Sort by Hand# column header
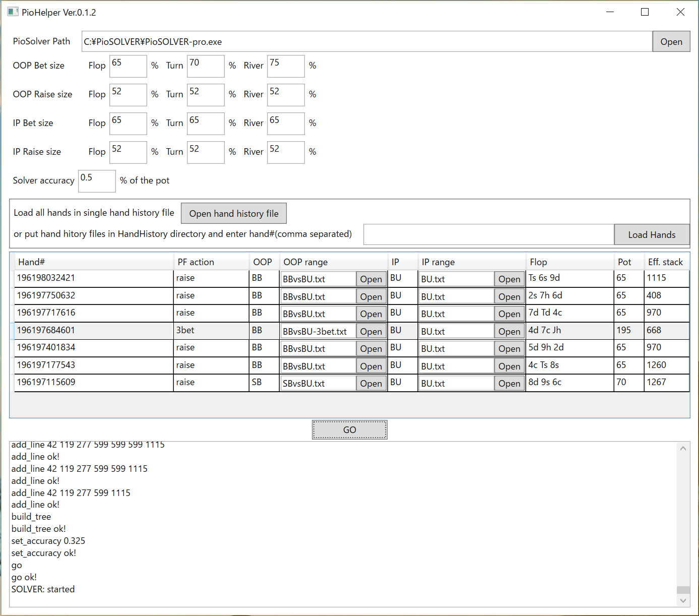The height and width of the screenshot is (616, 699). (94, 262)
